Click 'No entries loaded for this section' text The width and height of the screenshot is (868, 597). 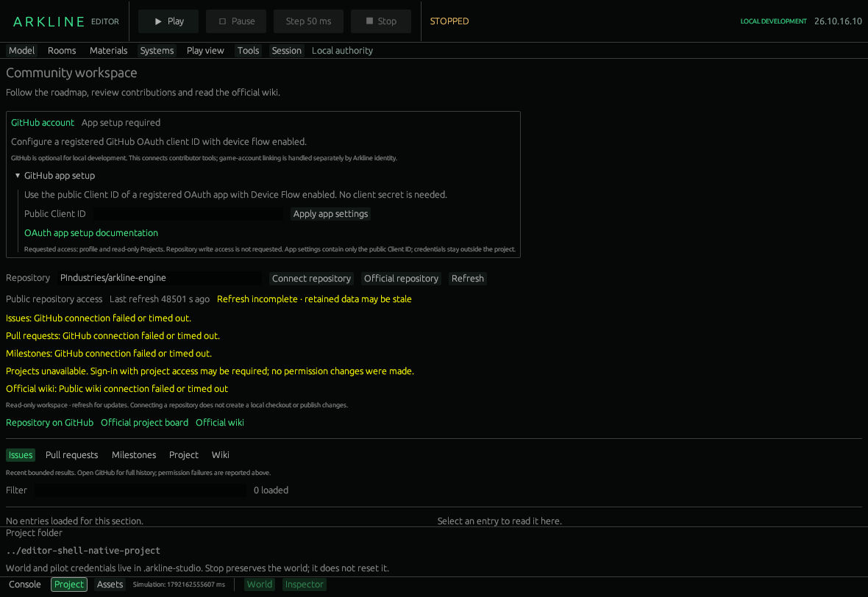[x=74, y=521]
